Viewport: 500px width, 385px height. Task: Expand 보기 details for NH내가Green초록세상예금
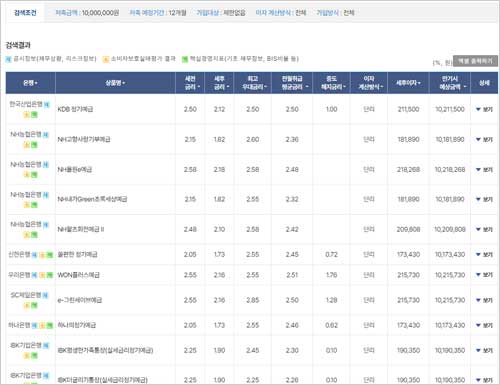(484, 199)
